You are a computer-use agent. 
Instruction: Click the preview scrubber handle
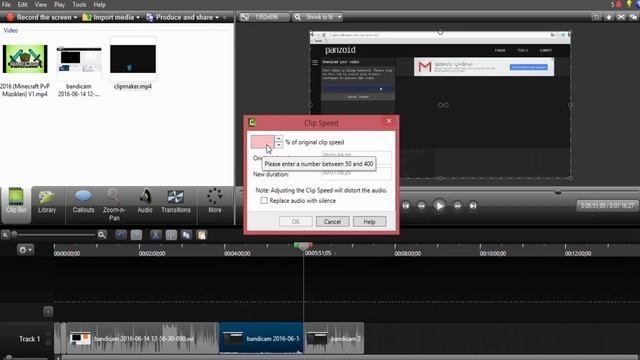point(558,192)
